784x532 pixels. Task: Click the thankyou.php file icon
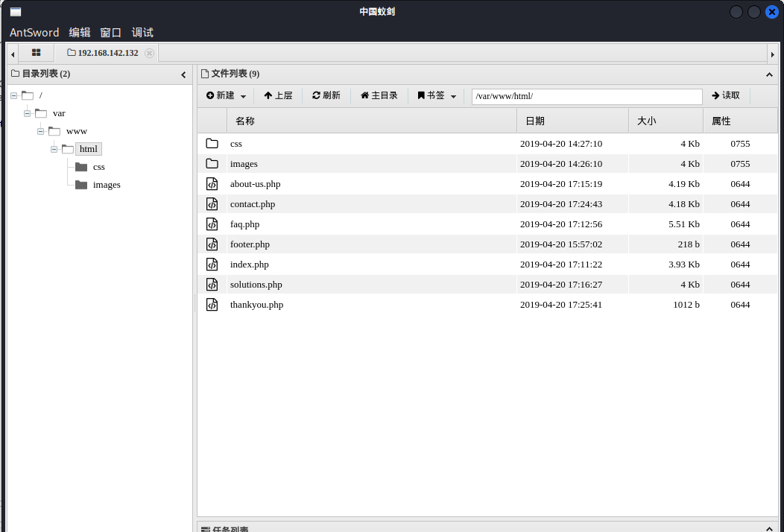coord(212,305)
